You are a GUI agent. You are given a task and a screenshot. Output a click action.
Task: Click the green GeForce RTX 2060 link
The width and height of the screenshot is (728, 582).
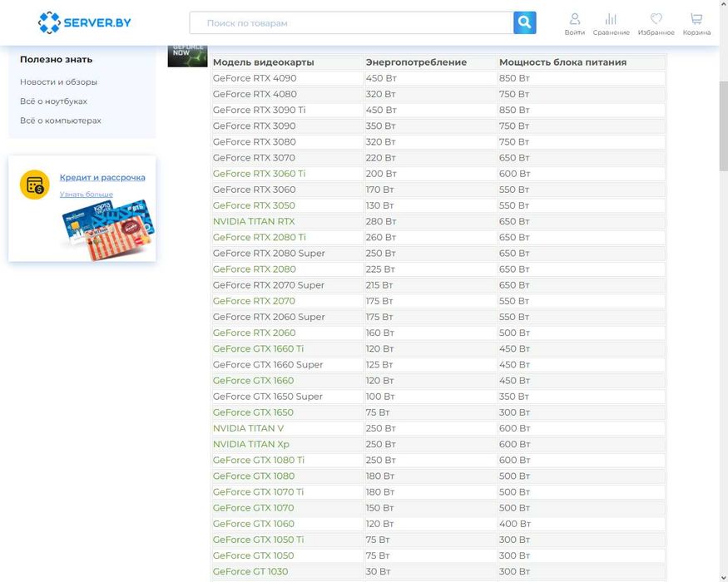click(254, 333)
